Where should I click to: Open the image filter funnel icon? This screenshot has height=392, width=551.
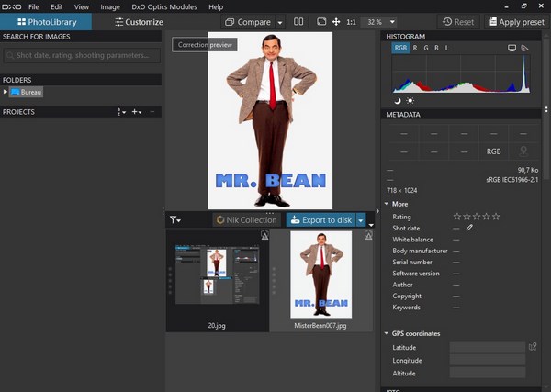click(x=174, y=220)
